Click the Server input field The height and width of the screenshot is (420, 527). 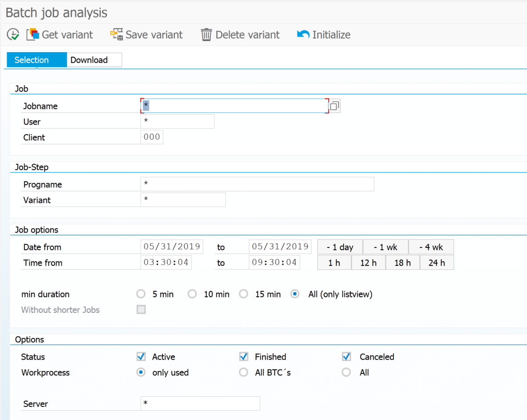[x=200, y=404]
